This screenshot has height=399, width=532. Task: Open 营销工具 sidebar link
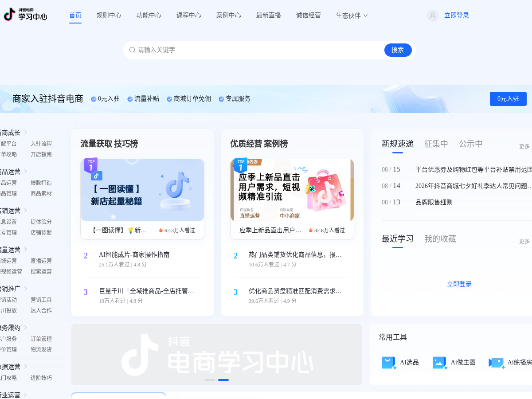41,300
